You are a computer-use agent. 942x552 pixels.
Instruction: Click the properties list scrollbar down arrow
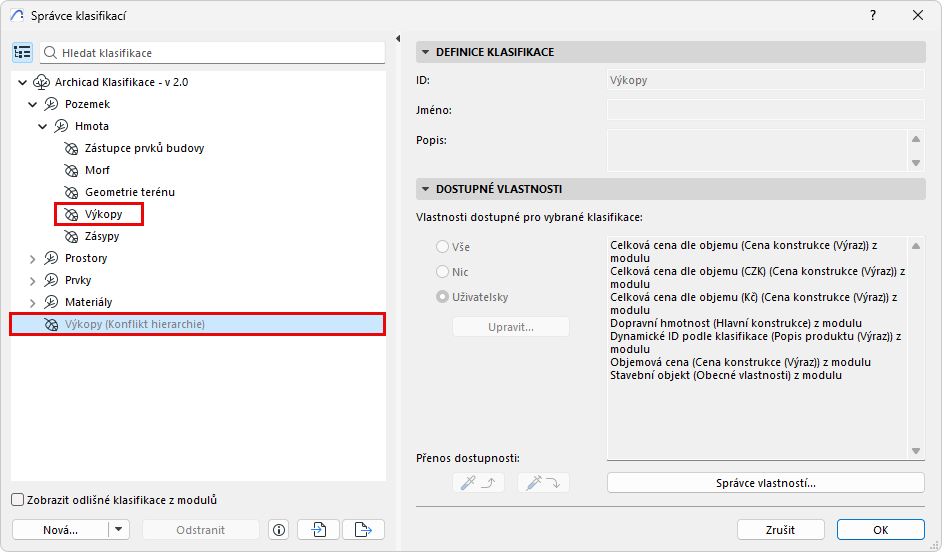pyautogui.click(x=916, y=451)
